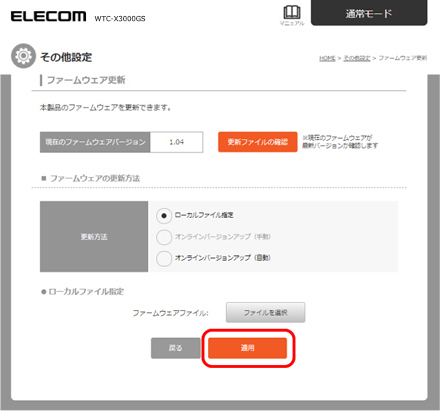Click the ローカルファイル指定 subsection heading
This screenshot has width=440, height=411.
pos(86,292)
